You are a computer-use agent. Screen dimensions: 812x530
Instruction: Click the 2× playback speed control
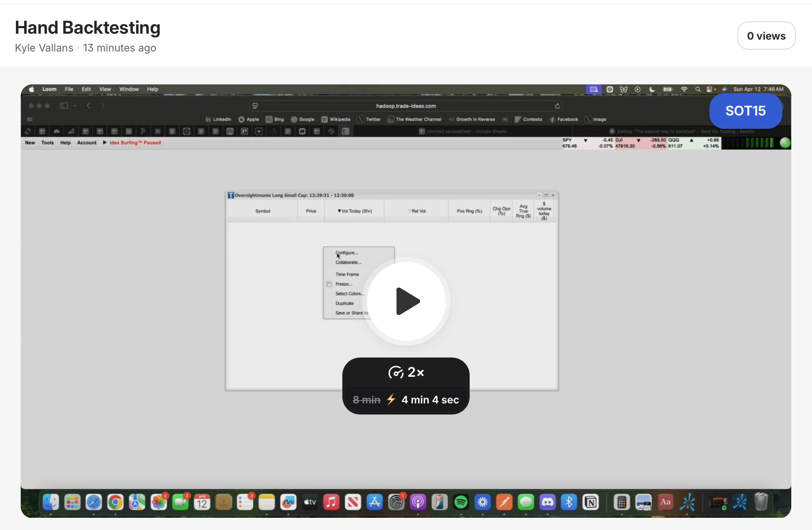406,372
